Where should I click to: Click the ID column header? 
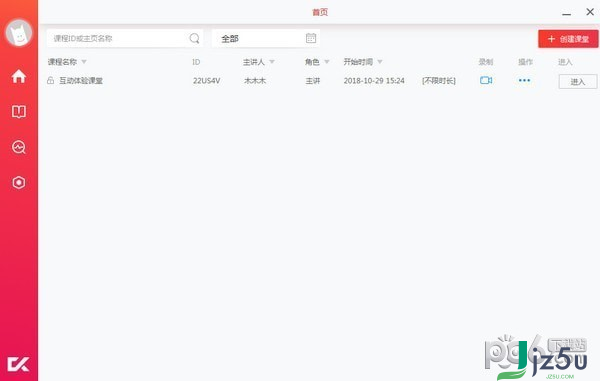point(196,62)
